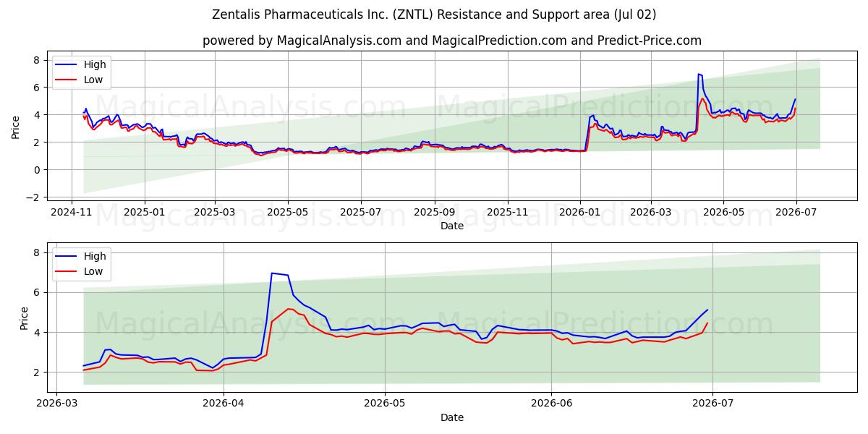
Task: Click the '2026-06' x-axis label in the bottom chart
Action: coord(551,404)
